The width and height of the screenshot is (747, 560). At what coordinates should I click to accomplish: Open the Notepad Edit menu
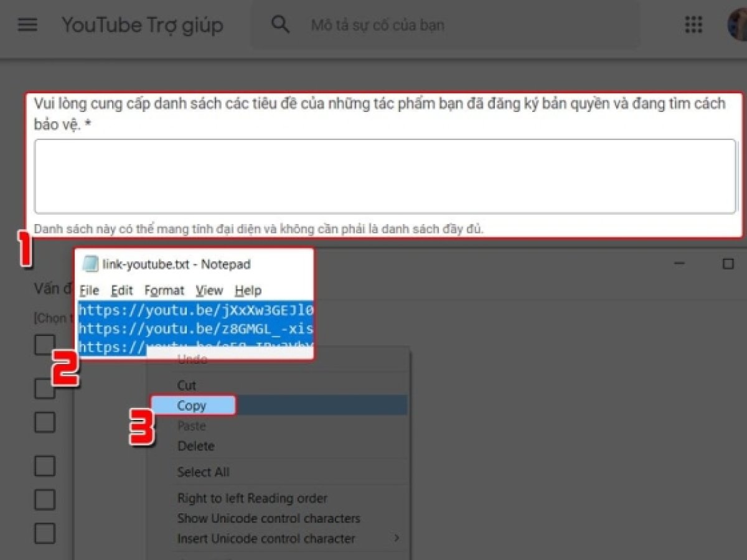click(122, 291)
